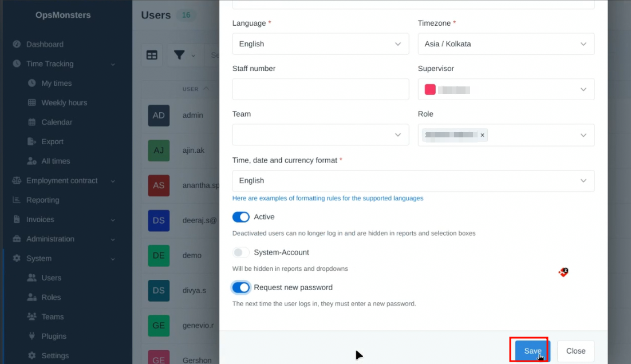This screenshot has width=631, height=364.
Task: Open Reporting in the sidebar menu
Action: (x=42, y=200)
